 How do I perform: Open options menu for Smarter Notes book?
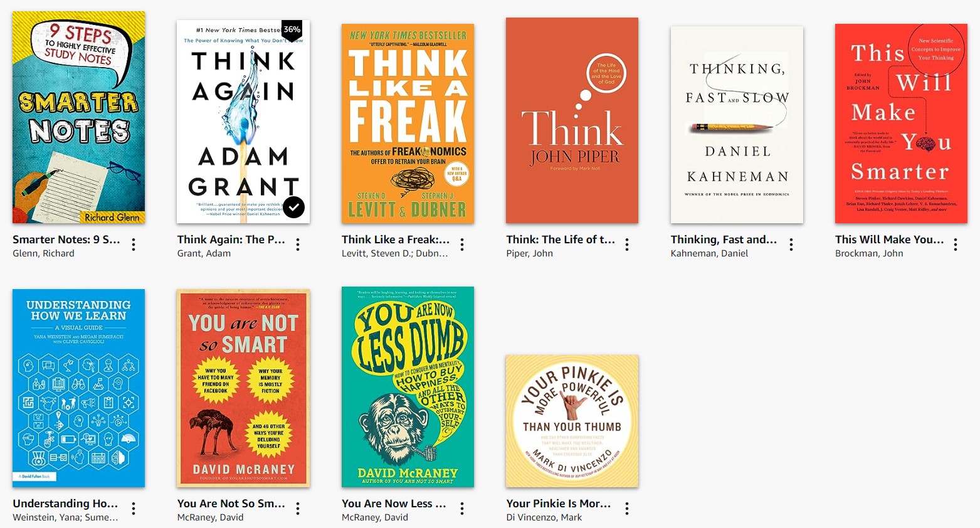click(x=134, y=245)
